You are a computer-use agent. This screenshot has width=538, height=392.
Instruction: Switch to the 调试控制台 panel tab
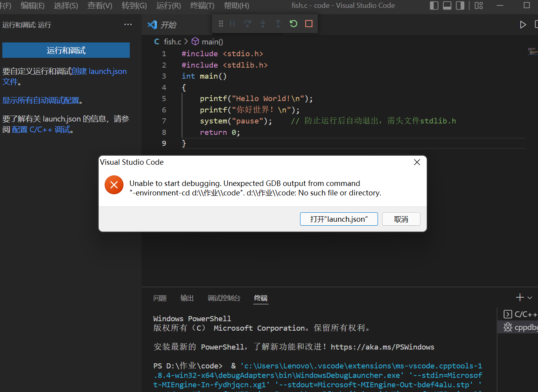click(x=224, y=298)
